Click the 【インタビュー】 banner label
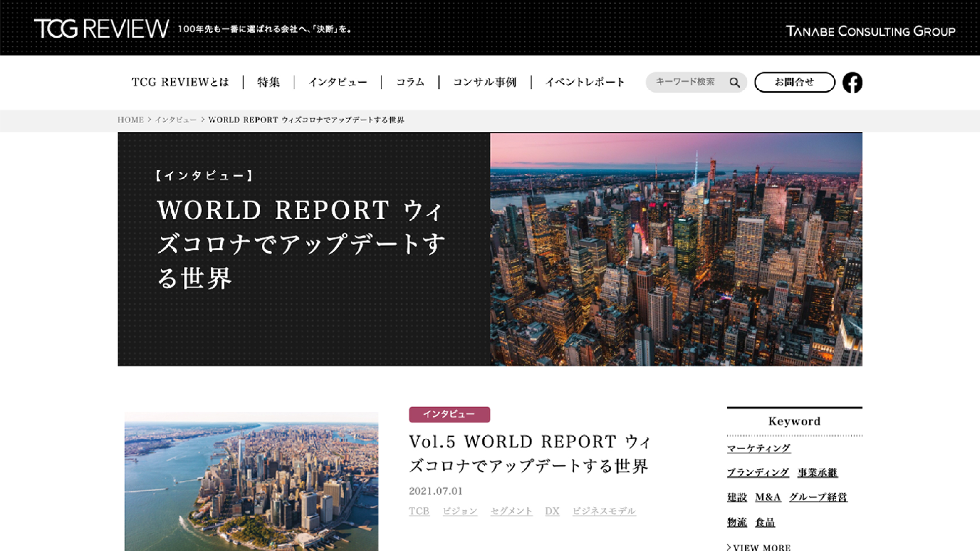The width and height of the screenshot is (980, 551). click(205, 176)
